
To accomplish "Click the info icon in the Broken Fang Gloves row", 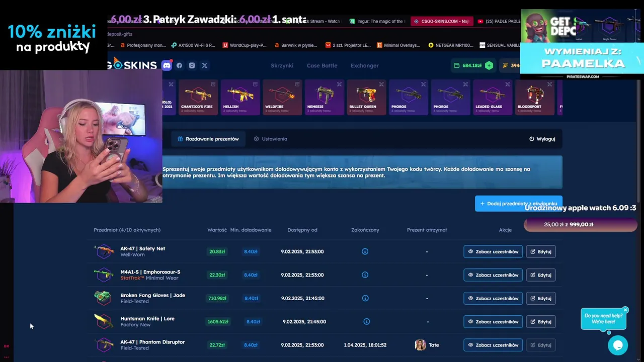I will point(365,298).
